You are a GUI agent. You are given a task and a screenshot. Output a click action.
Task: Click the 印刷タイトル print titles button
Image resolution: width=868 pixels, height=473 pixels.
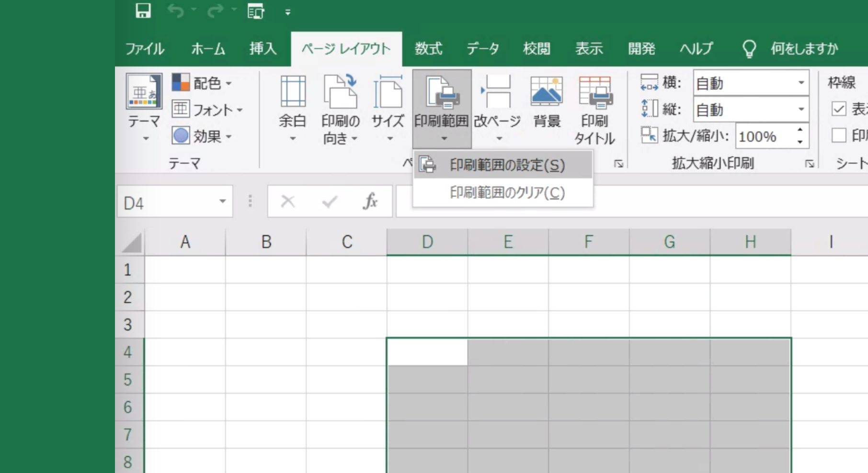click(594, 110)
